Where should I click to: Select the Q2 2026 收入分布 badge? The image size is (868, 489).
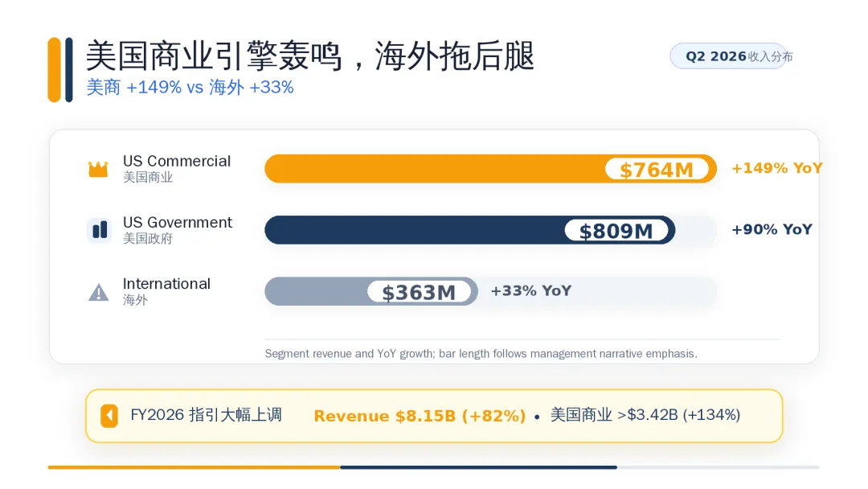tap(729, 56)
